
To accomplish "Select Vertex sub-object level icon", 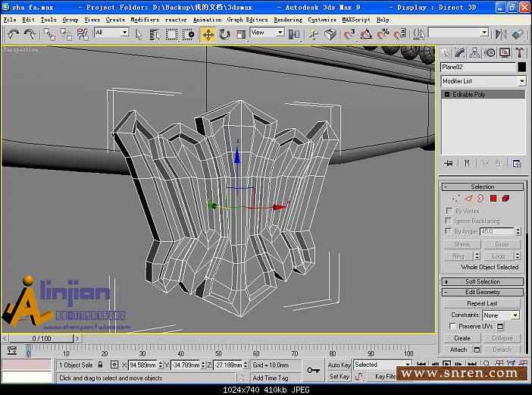I will [x=456, y=199].
